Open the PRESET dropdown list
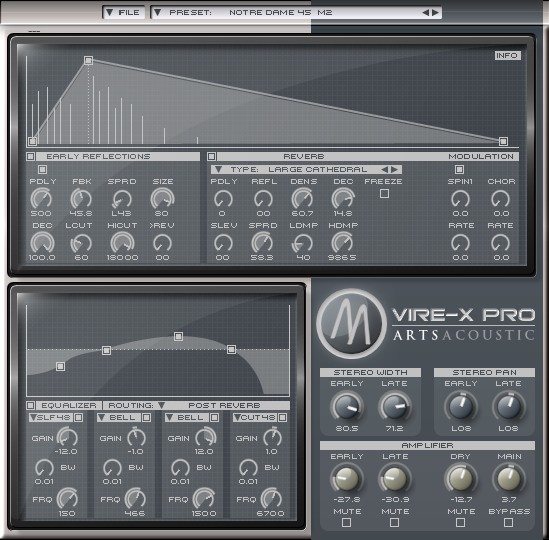This screenshot has height=540, width=549. coord(158,13)
